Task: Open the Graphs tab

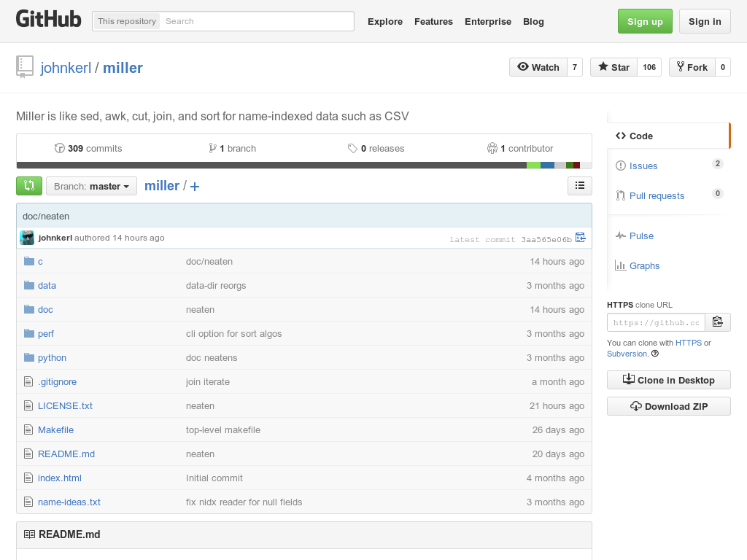Action: [x=668, y=265]
